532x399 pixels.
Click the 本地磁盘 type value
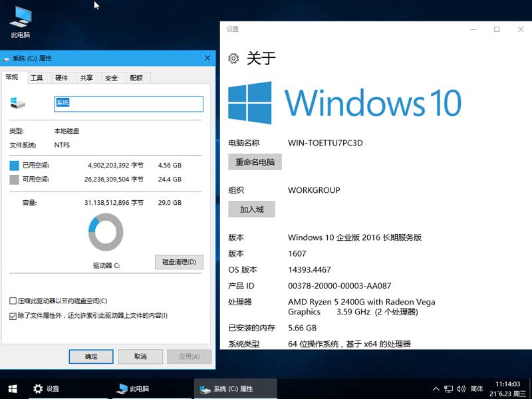(66, 131)
